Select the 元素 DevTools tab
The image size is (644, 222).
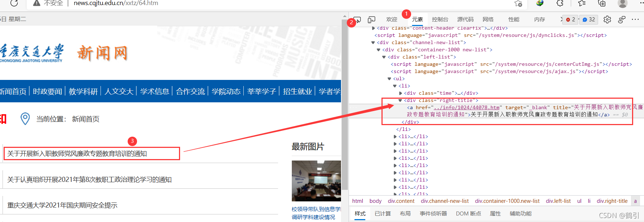pyautogui.click(x=417, y=20)
